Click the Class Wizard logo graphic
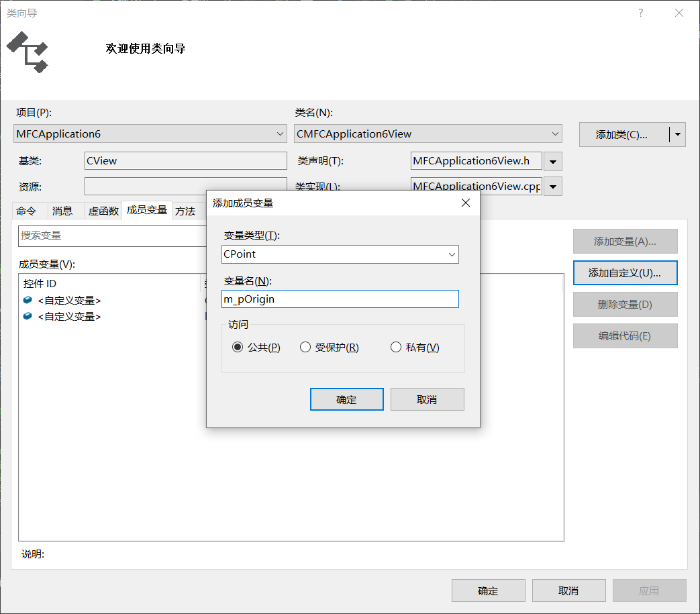 coord(27,52)
